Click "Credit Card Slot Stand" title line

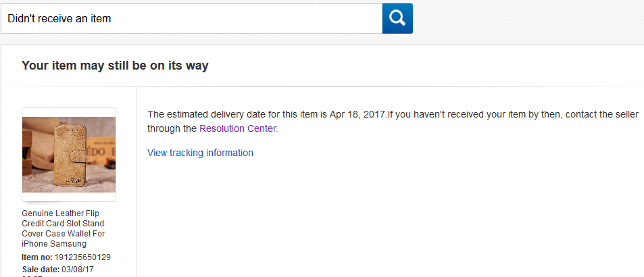pos(63,223)
